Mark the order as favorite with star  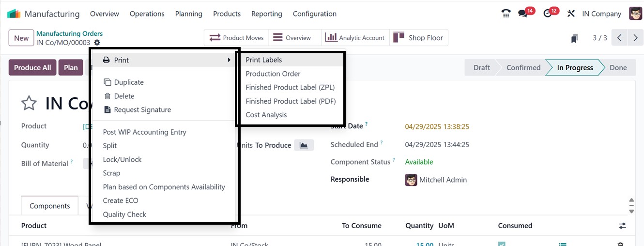[29, 103]
